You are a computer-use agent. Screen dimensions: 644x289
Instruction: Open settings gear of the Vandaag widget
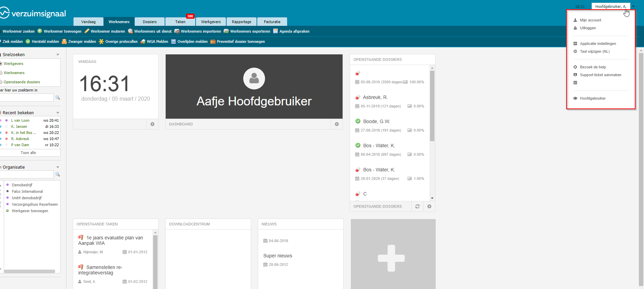[152, 124]
